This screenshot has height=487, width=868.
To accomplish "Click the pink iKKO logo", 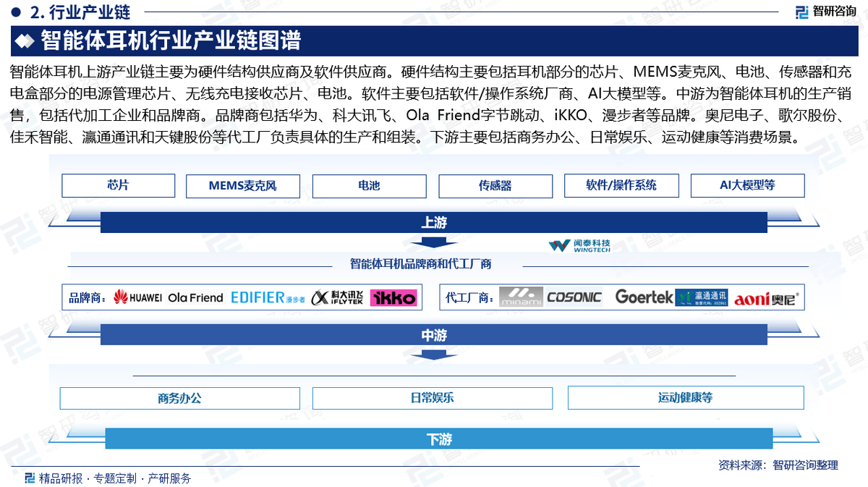I will (393, 297).
